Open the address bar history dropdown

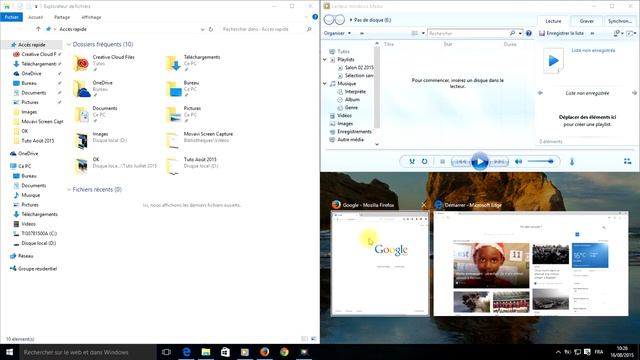(202, 29)
